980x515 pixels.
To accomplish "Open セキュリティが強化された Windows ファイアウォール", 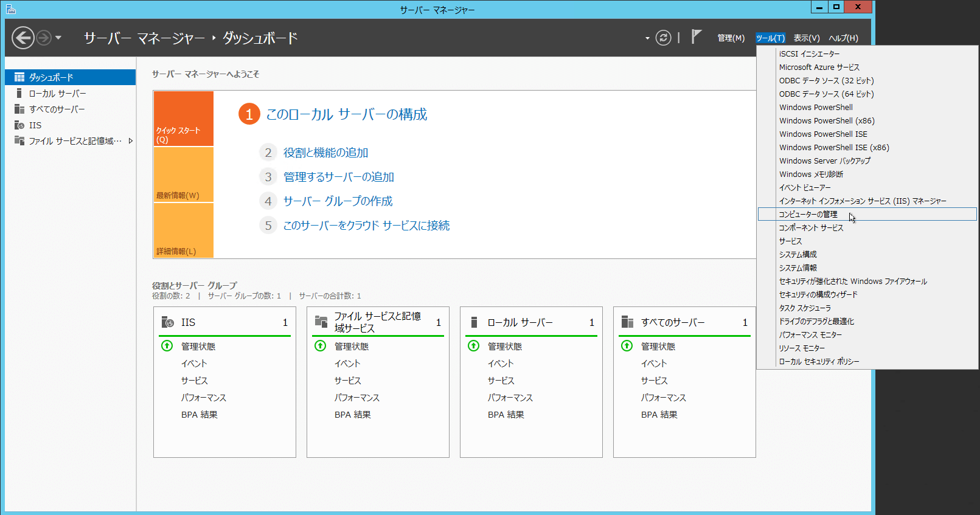I will pyautogui.click(x=867, y=281).
